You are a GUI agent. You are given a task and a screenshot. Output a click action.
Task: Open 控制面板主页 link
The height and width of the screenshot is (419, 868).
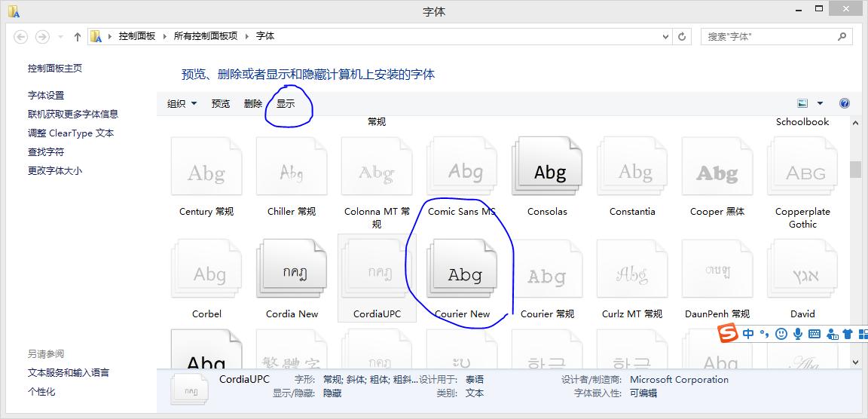tap(55, 68)
